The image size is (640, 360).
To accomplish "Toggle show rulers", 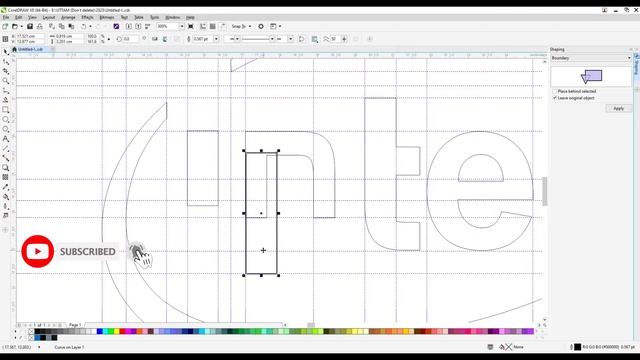I will [x=203, y=26].
